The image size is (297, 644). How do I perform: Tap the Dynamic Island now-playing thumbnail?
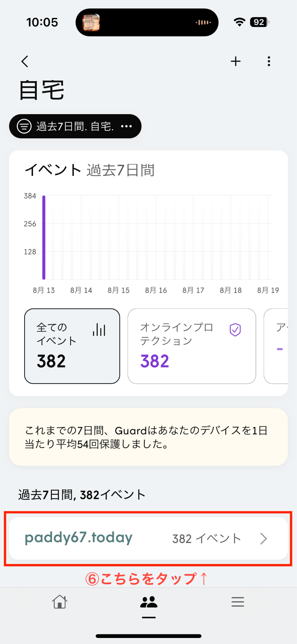point(91,22)
